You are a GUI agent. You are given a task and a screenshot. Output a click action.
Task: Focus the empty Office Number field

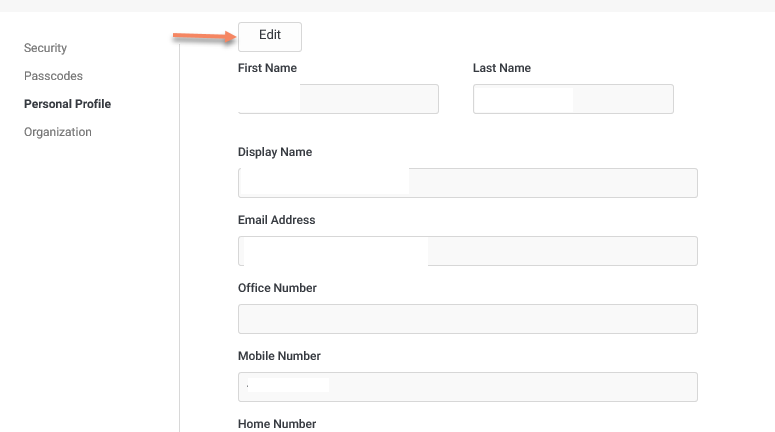point(467,319)
